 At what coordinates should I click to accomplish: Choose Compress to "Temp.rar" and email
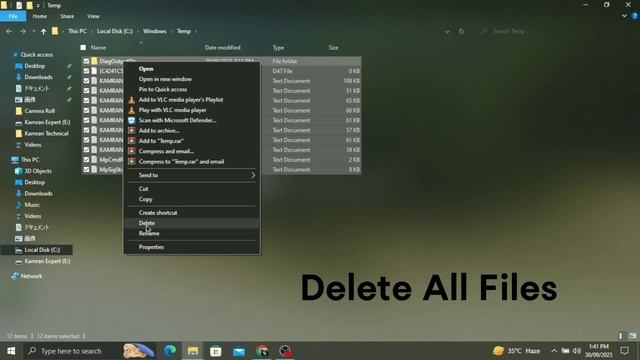181,162
